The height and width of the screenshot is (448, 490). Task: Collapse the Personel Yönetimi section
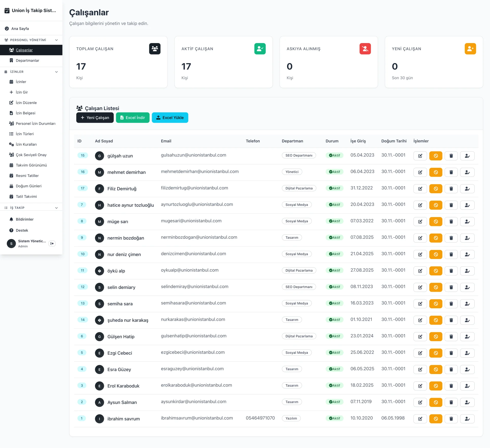tap(56, 40)
